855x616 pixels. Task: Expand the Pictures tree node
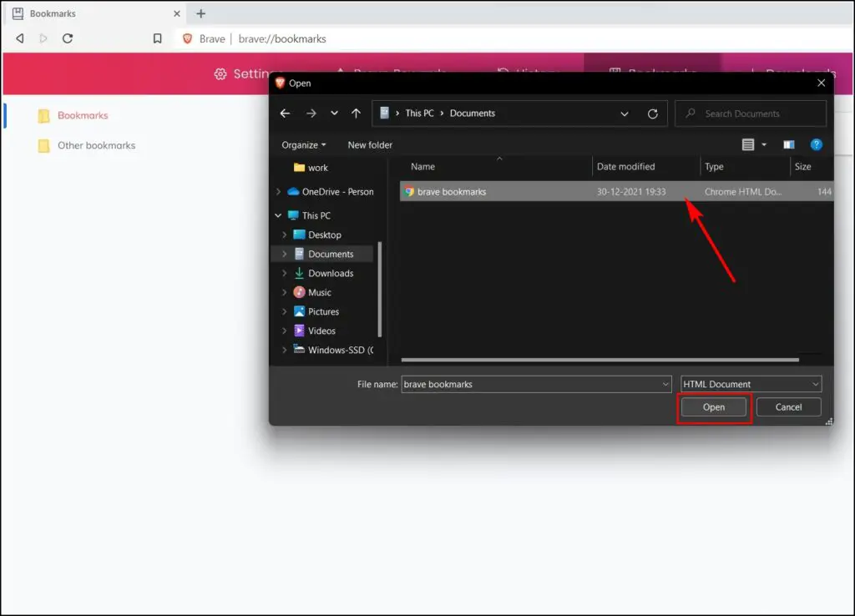coord(284,312)
